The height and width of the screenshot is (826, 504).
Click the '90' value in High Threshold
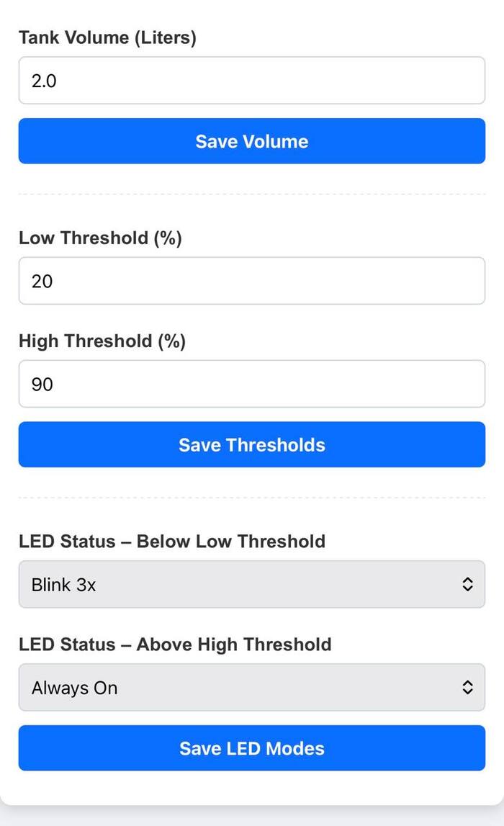point(42,384)
